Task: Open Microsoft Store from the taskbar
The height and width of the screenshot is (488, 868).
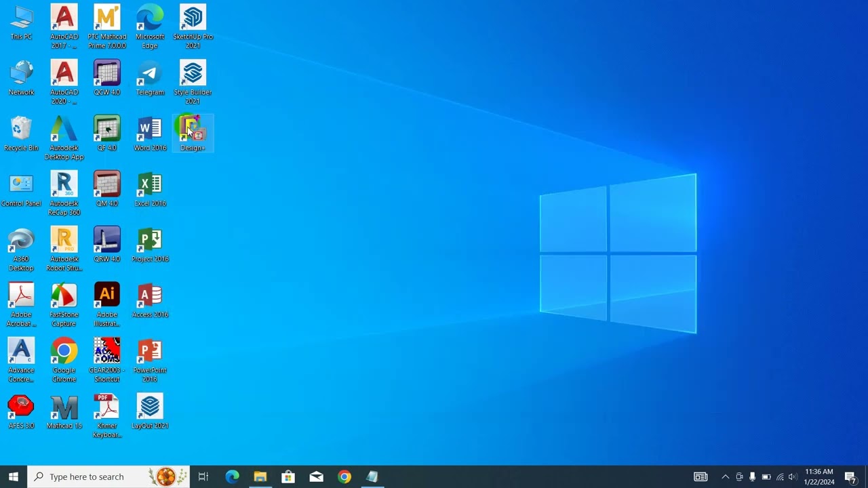Action: (288, 477)
